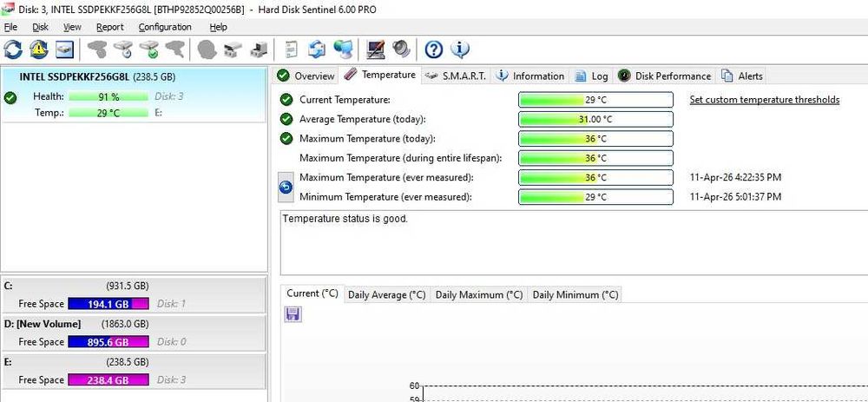Select the Current (°C) chart tab

[x=312, y=293]
